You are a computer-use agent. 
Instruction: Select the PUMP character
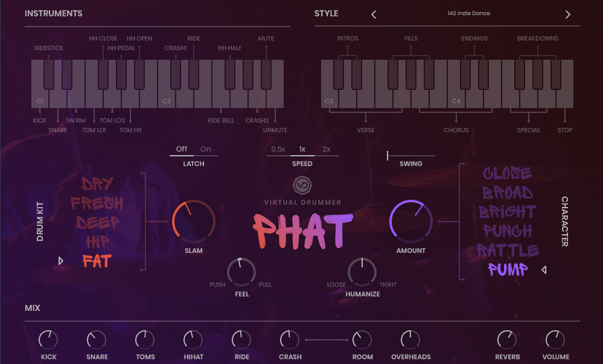click(x=508, y=269)
